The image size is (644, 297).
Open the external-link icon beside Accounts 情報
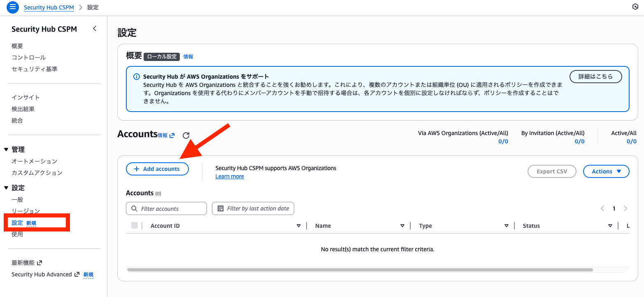tap(172, 135)
